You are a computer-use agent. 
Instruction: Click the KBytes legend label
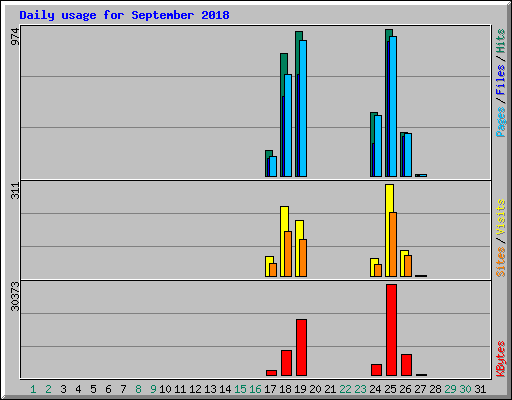(x=500, y=359)
